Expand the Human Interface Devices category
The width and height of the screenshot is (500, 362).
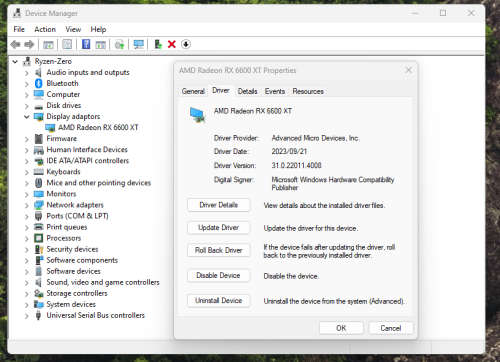click(27, 150)
